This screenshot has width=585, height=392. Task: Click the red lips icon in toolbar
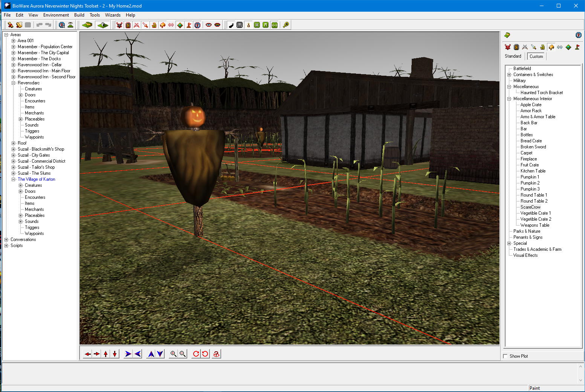(217, 25)
